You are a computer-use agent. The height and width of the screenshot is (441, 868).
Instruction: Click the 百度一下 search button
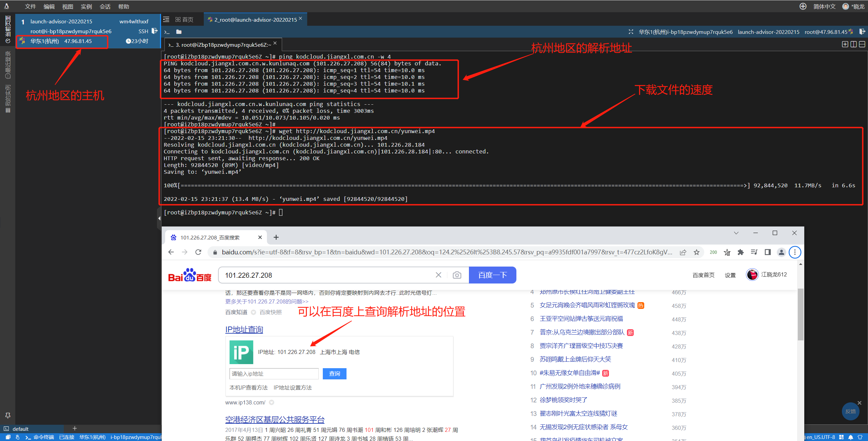click(492, 275)
